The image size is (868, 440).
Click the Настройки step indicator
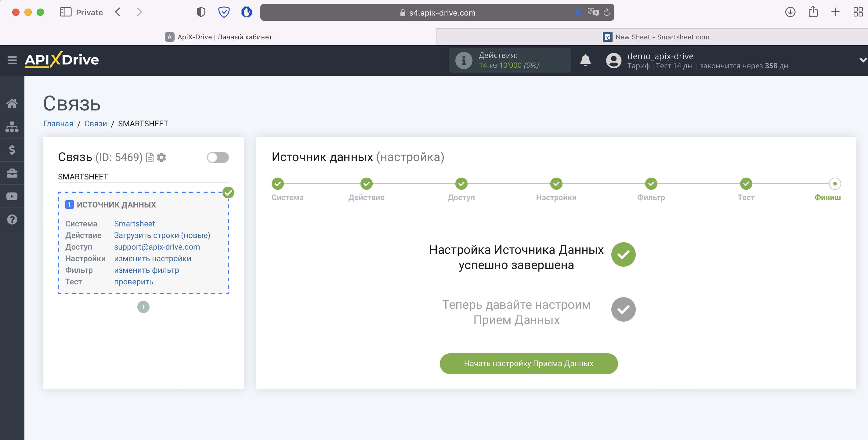coord(555,183)
